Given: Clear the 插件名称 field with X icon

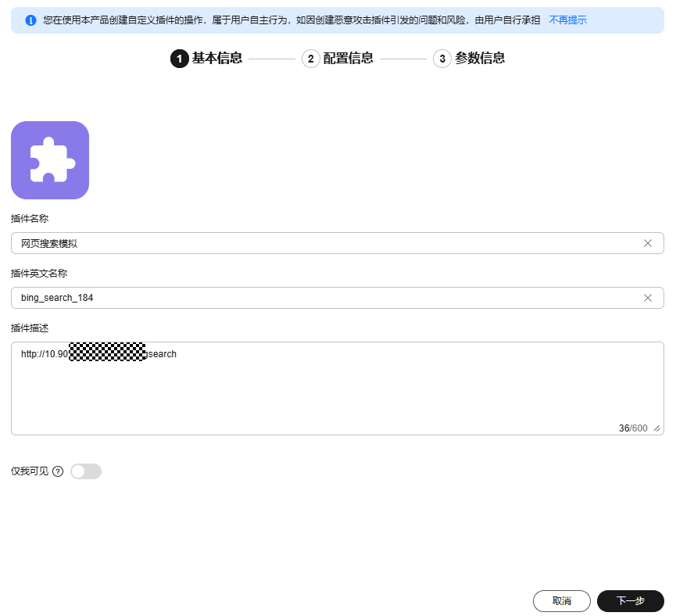Looking at the screenshot, I should [648, 243].
